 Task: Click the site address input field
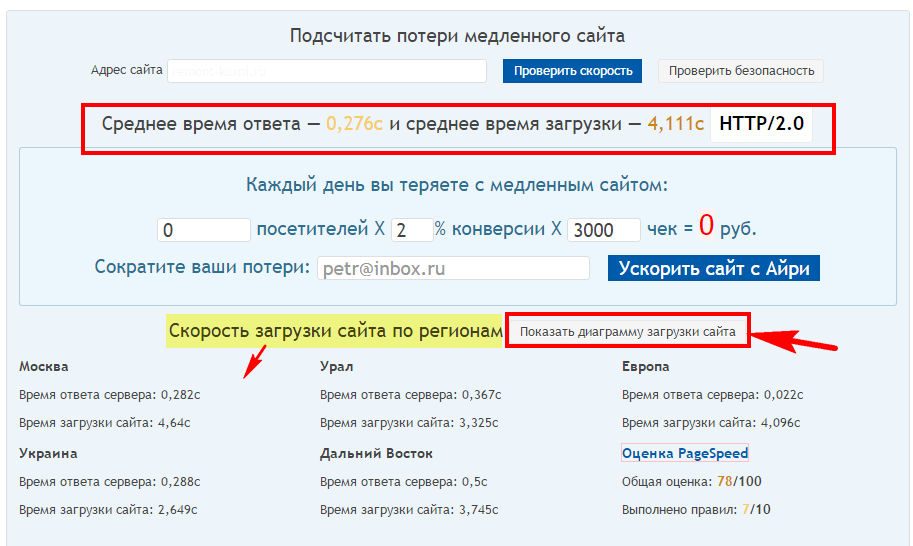coord(326,71)
